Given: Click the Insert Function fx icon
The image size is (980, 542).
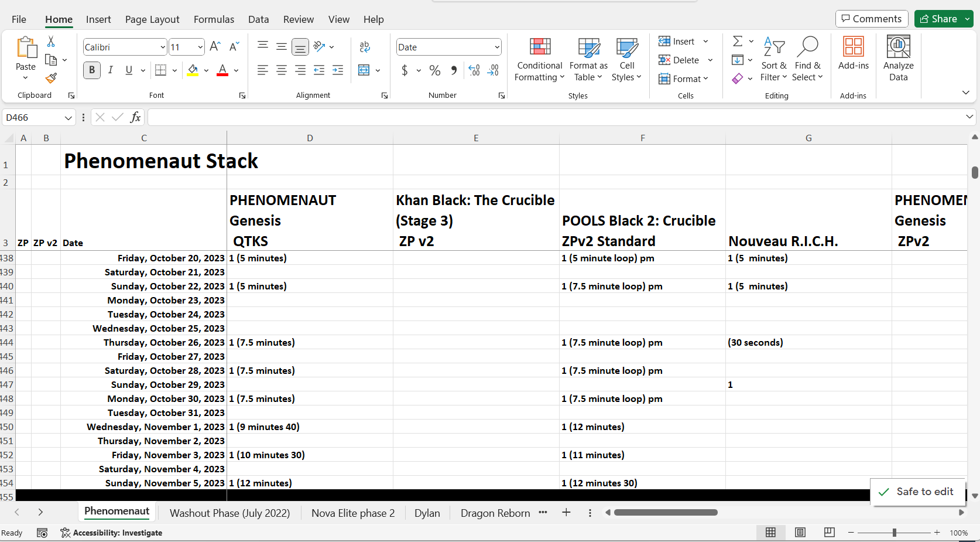Looking at the screenshot, I should 135,117.
